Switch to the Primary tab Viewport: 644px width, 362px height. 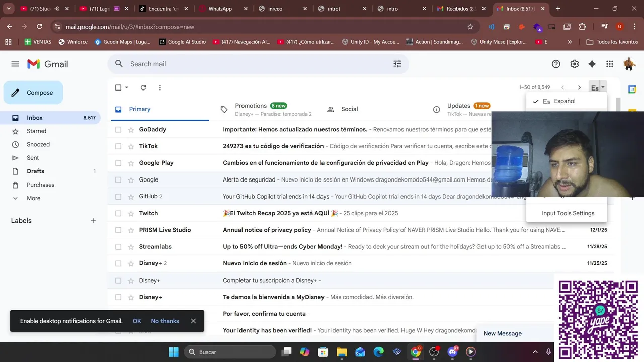coord(159,109)
